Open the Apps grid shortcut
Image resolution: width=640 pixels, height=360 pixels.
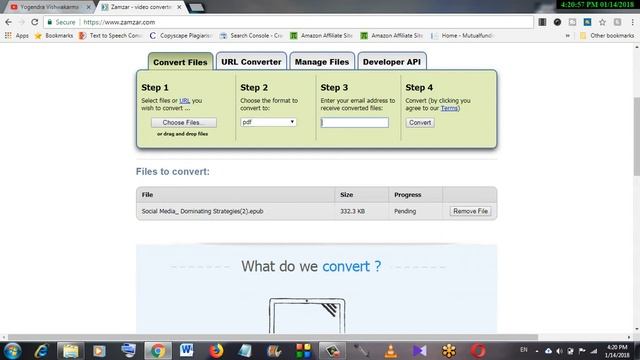click(x=17, y=36)
